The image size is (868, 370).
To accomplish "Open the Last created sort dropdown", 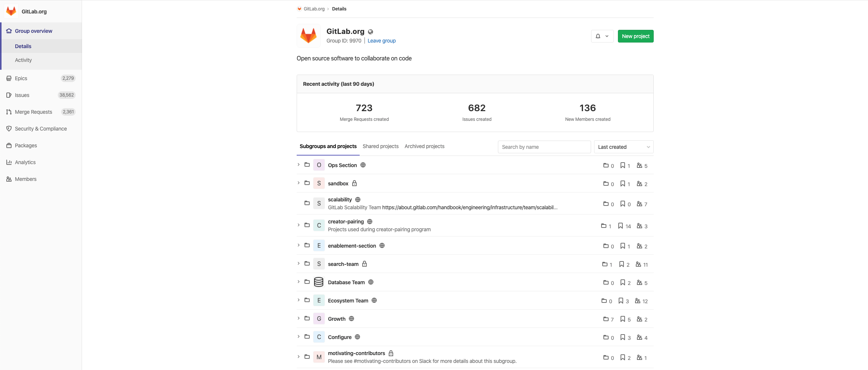I will [x=624, y=147].
